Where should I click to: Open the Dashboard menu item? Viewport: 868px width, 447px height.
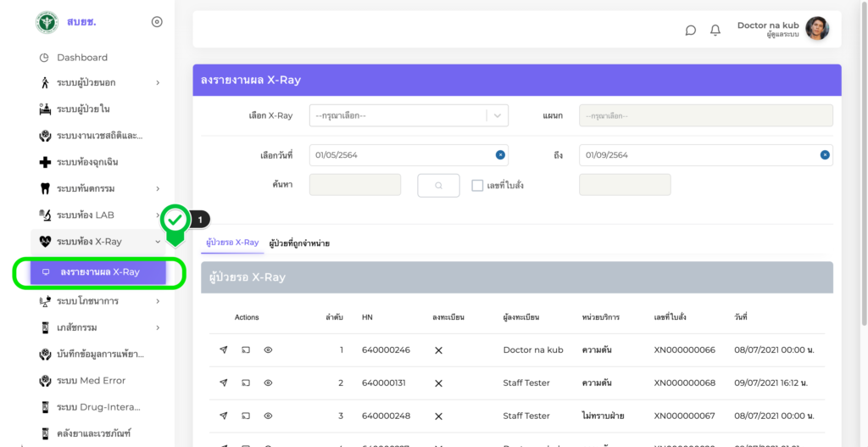(x=82, y=58)
